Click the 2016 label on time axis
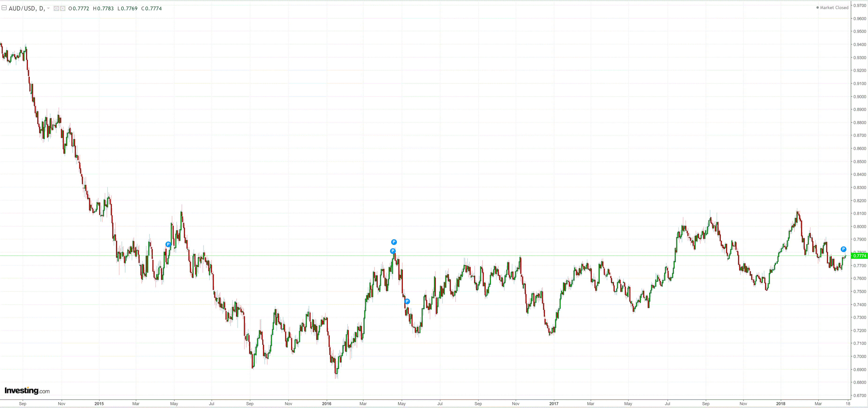The height and width of the screenshot is (408, 868). pos(326,403)
